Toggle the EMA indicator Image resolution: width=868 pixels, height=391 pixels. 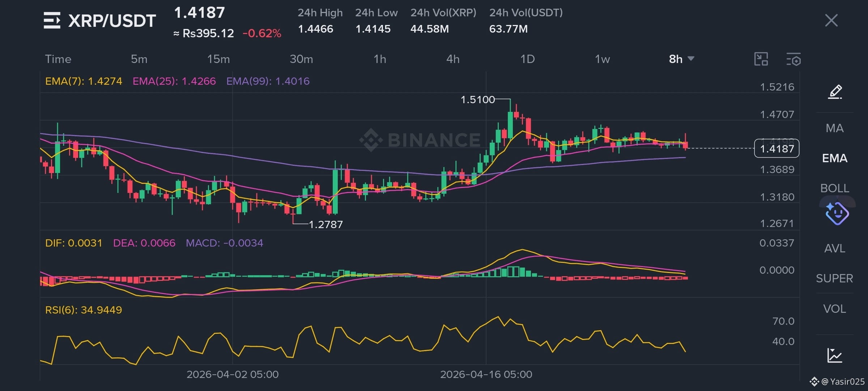835,158
